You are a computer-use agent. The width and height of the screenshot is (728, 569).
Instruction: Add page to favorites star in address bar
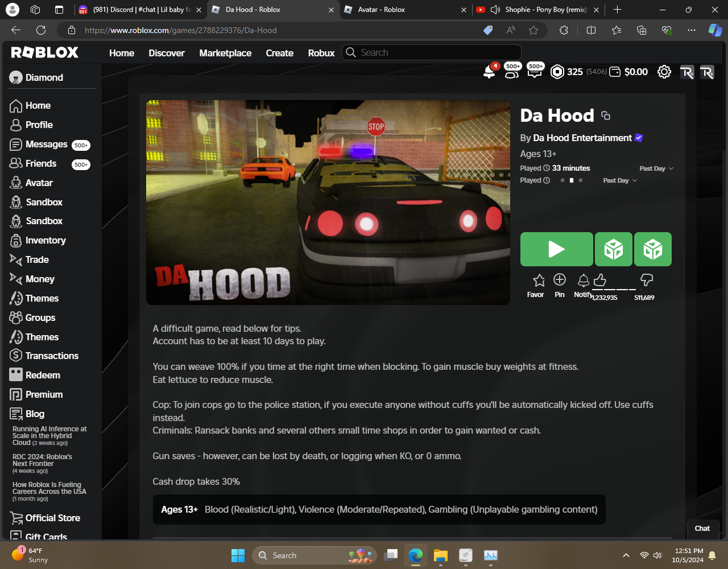[x=533, y=30]
